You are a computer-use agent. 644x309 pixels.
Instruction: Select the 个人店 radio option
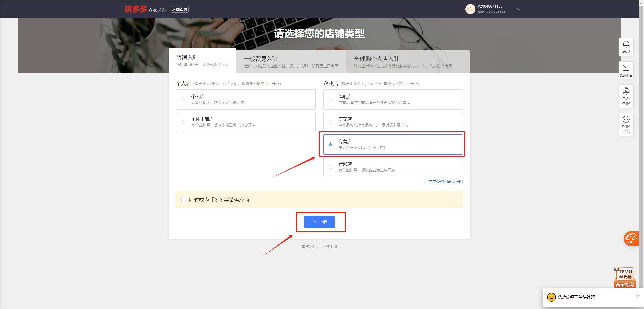point(183,99)
